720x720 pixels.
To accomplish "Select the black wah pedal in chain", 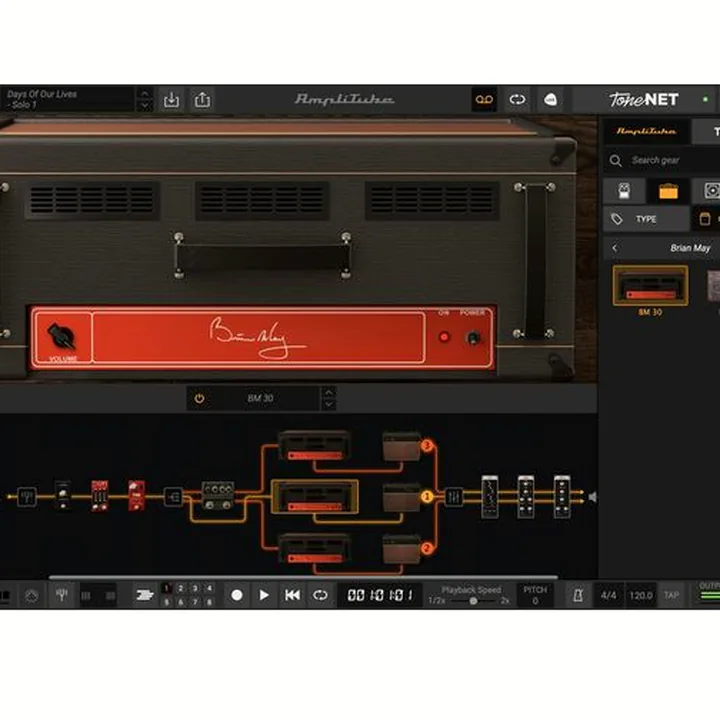I will tap(63, 495).
